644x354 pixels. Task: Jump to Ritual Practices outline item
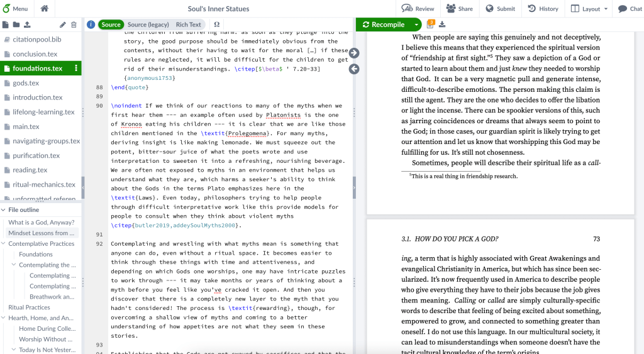coord(29,307)
